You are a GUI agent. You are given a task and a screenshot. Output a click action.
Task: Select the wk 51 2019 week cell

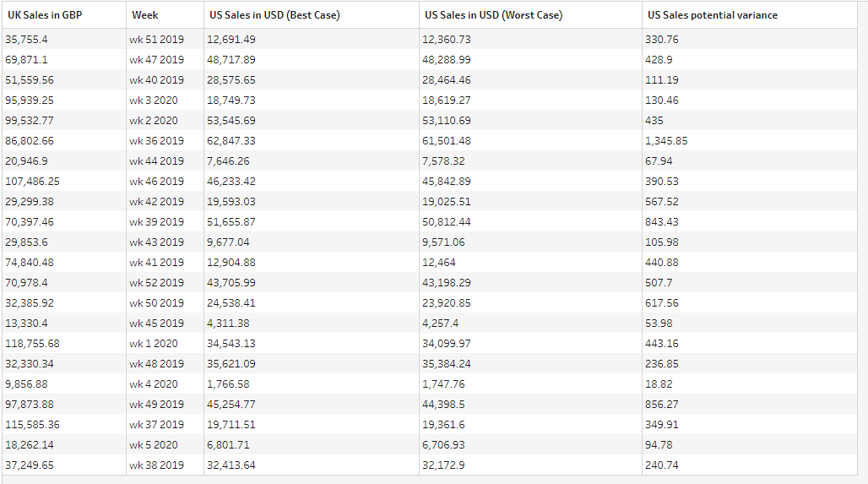pos(156,40)
